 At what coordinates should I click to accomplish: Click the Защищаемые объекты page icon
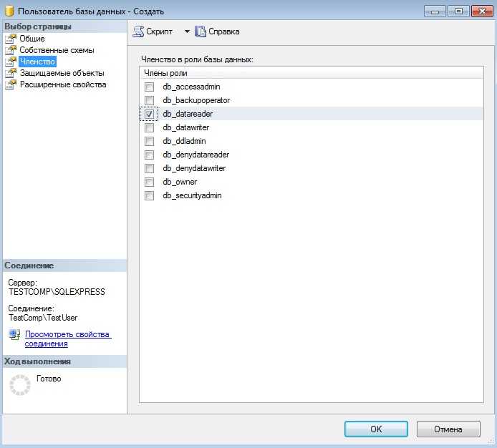(10, 73)
